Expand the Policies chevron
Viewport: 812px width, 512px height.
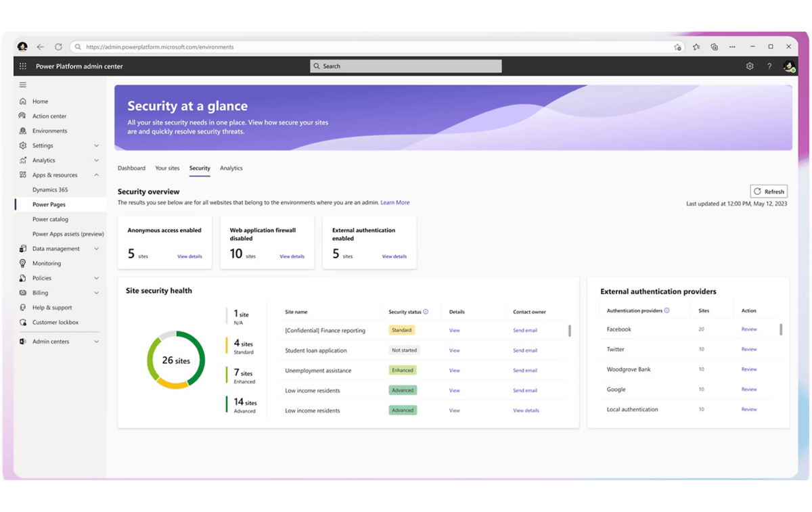96,278
